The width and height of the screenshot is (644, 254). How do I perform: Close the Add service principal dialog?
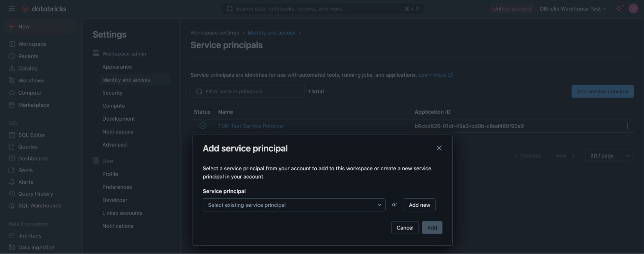click(x=439, y=148)
